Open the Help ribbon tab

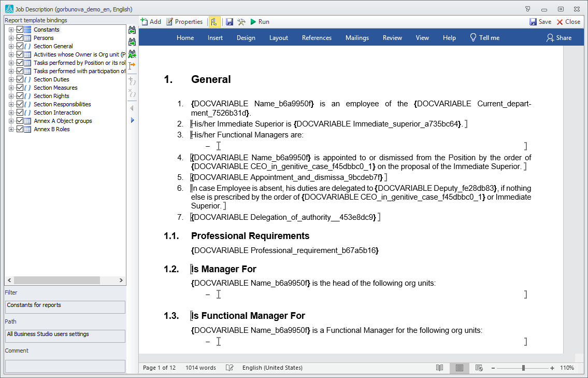(449, 37)
